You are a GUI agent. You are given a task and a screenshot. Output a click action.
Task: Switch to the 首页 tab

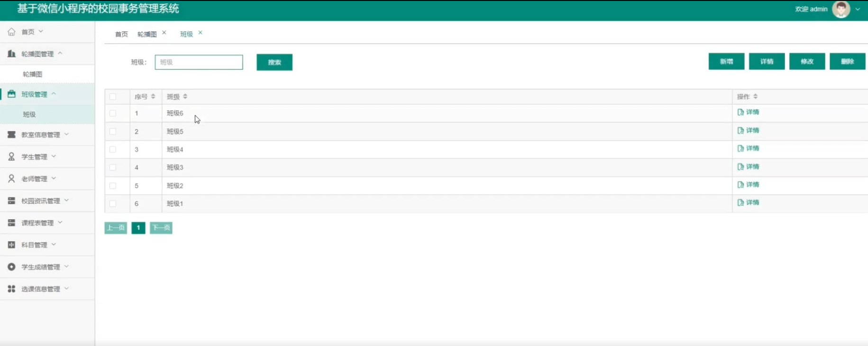click(x=121, y=34)
